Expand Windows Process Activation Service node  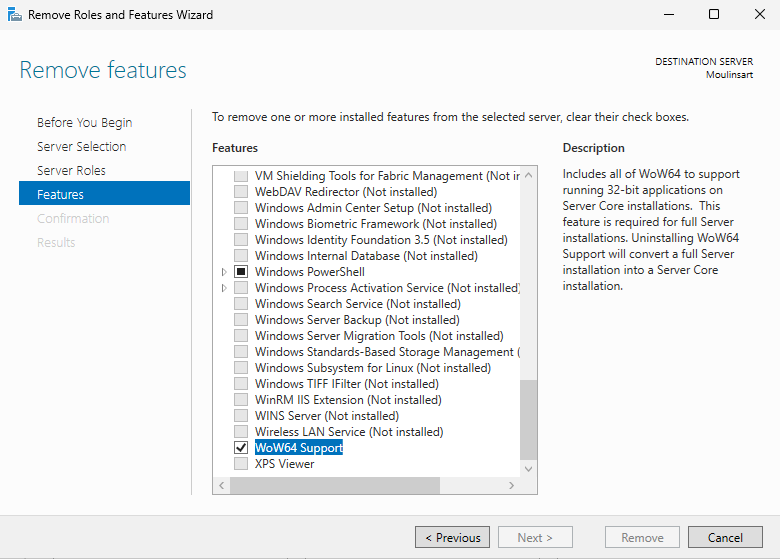[x=224, y=288]
